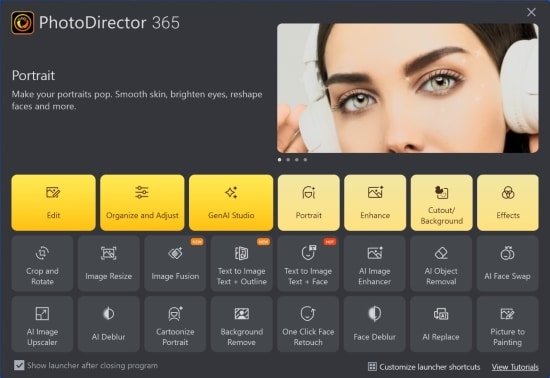550x378 pixels.
Task: Open the Portrait category tile
Action: click(309, 203)
